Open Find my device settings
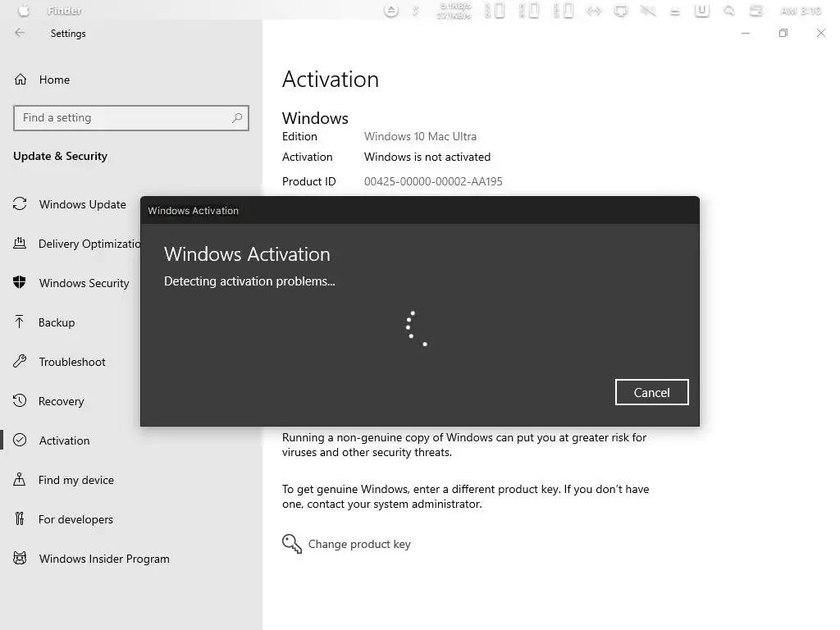This screenshot has width=840, height=630. 76,480
